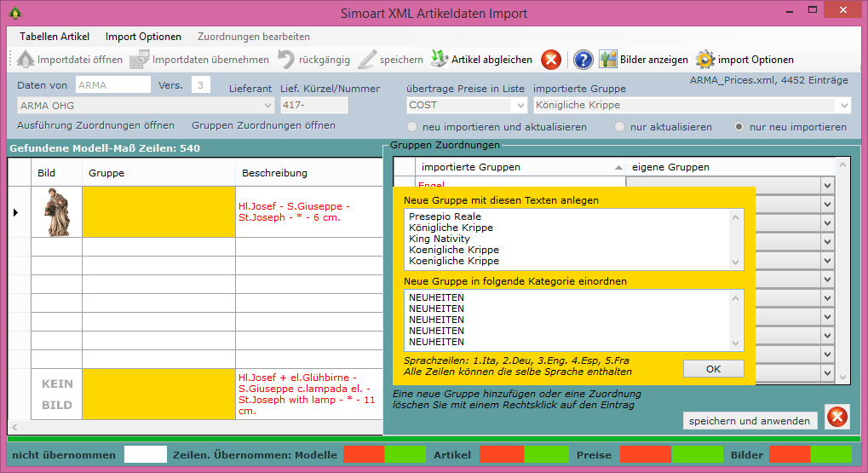This screenshot has height=473, width=868.
Task: Click Ausführung Zuordnungen öffnen link
Action: point(95,125)
